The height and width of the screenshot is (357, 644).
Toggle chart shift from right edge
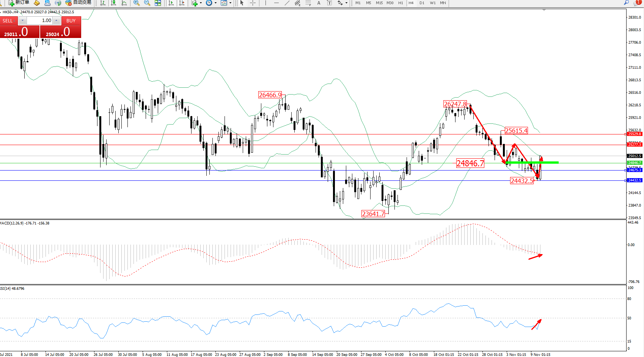tap(182, 3)
